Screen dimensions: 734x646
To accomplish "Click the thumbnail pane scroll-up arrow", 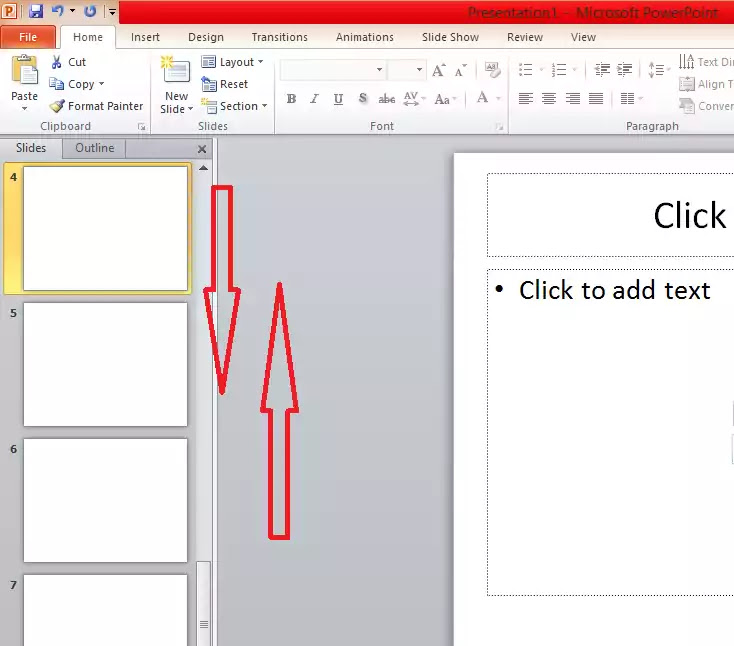I will (x=203, y=168).
